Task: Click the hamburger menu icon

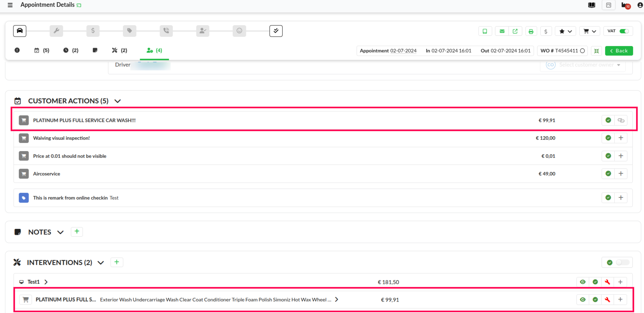Action: pyautogui.click(x=10, y=5)
